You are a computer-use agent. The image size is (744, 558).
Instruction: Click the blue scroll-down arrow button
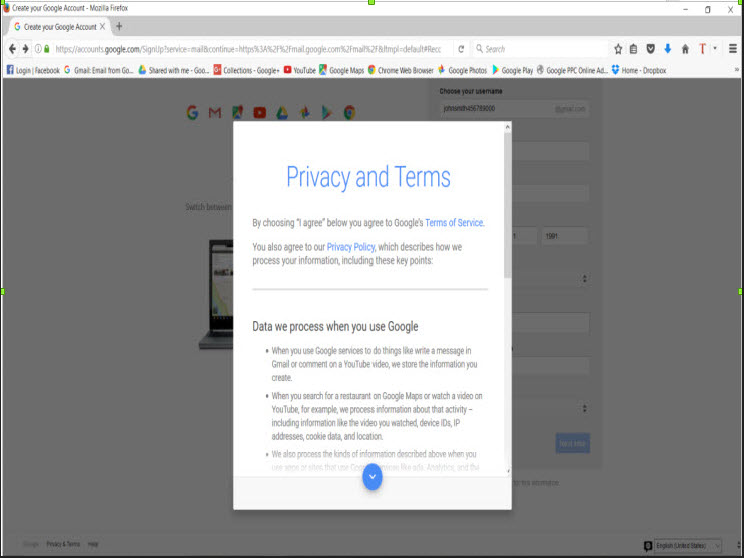coord(372,477)
